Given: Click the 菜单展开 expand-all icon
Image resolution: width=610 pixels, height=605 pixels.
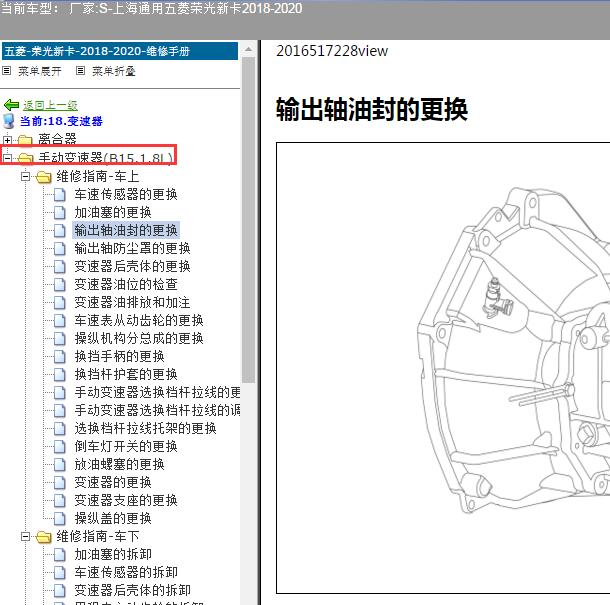Looking at the screenshot, I should click(7, 71).
